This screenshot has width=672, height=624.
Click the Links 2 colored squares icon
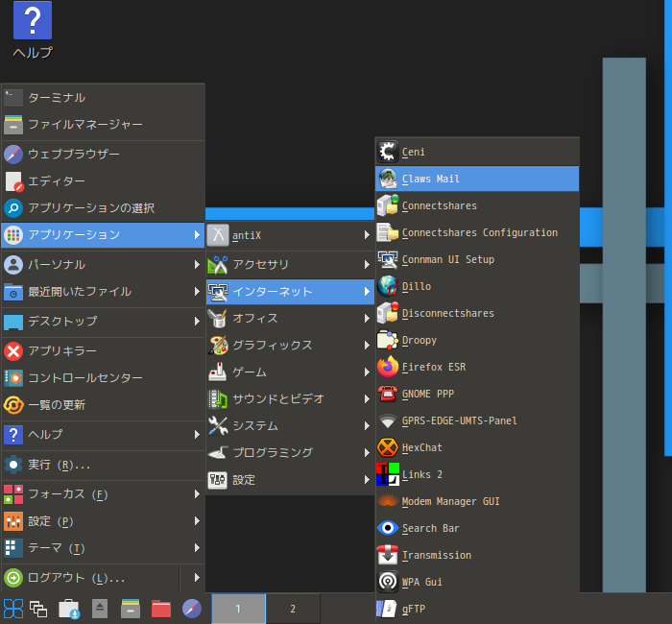pos(388,474)
